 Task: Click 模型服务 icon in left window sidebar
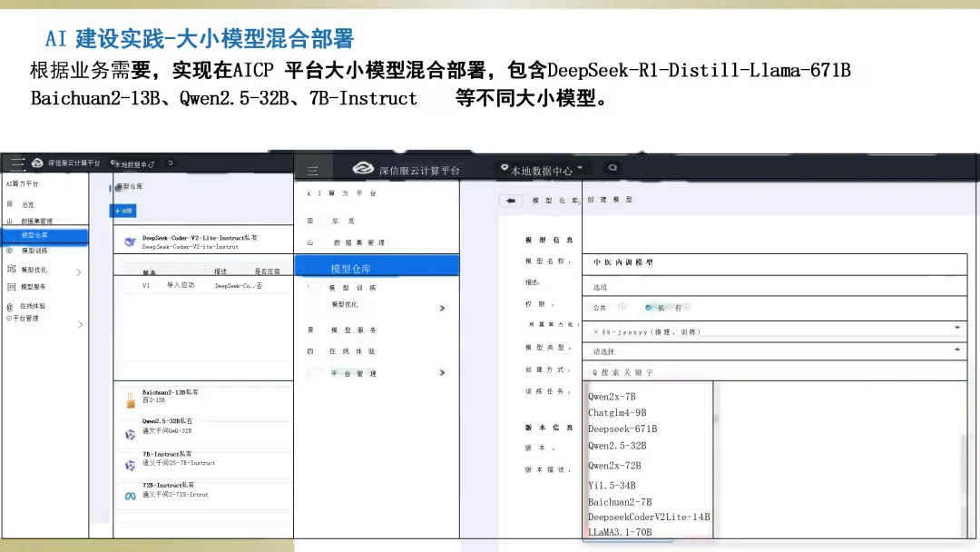(11, 287)
